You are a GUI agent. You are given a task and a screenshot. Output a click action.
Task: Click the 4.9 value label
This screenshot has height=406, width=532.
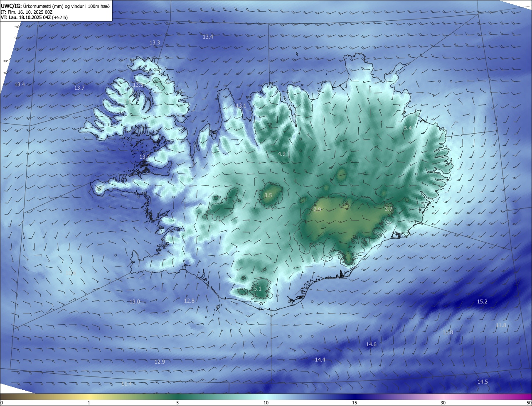pyautogui.click(x=281, y=154)
